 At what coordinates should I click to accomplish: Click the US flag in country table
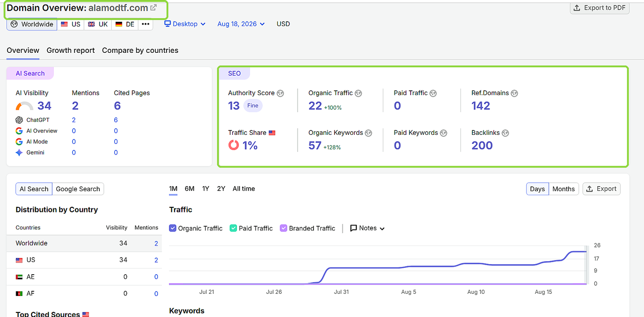tap(19, 260)
